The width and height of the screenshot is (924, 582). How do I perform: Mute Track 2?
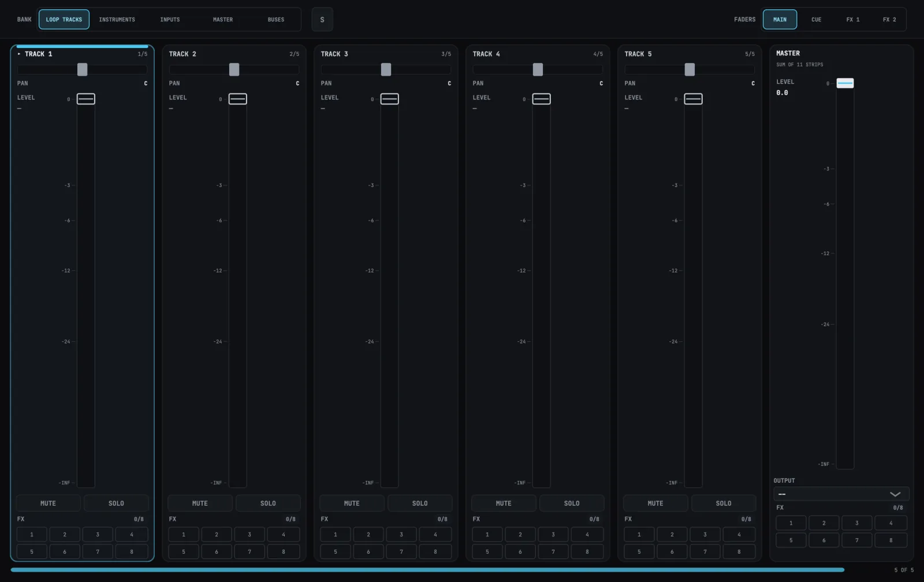(x=200, y=503)
